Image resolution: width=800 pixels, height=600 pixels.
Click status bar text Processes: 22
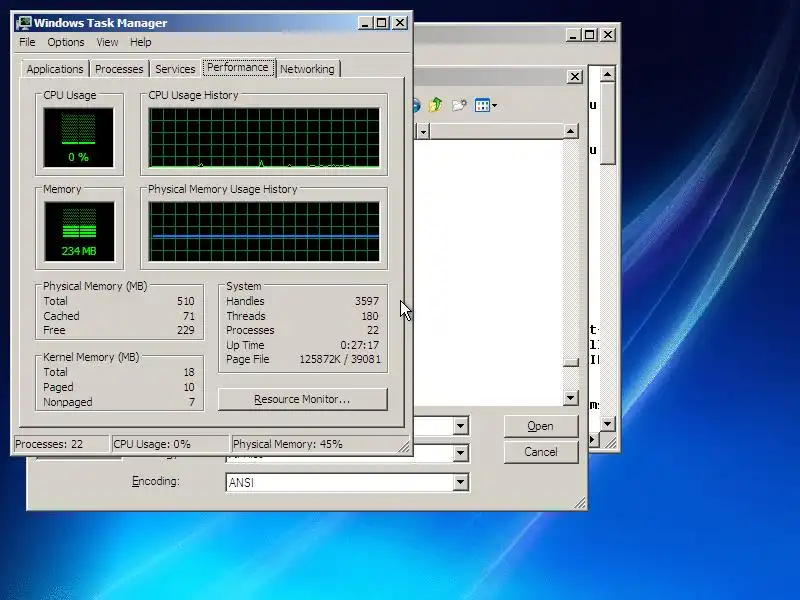49,444
